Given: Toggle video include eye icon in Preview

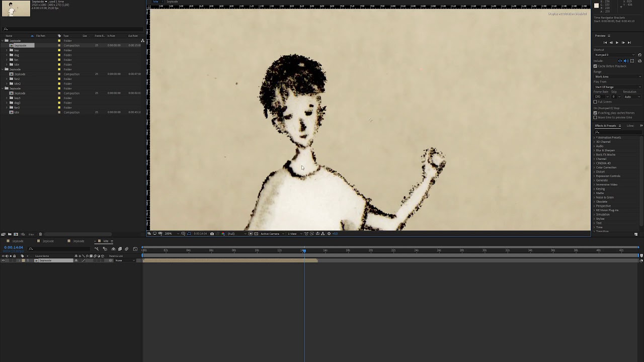Looking at the screenshot, I should pyautogui.click(x=620, y=61).
